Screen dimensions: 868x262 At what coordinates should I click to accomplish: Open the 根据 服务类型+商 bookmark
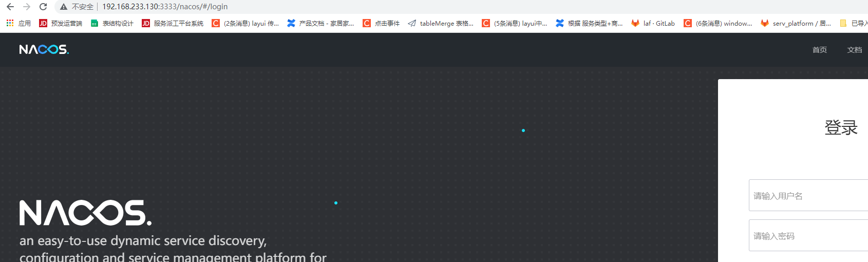[x=589, y=23]
